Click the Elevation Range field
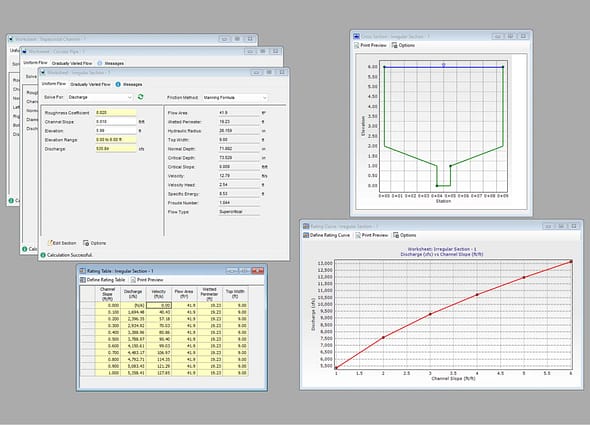Viewport: 590px width, 425px height. click(x=116, y=140)
